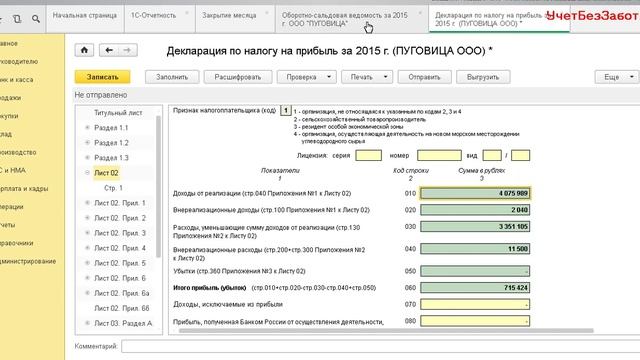
Task: Expand Лист 02. Прил. 3 node
Action: click(87, 233)
